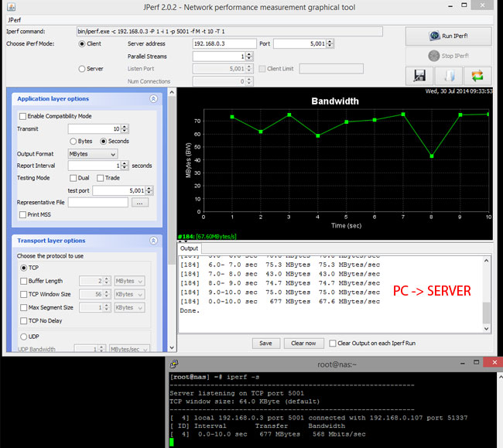This screenshot has height=448, width=503.
Task: Collapse the Application layer options panel
Action: click(x=154, y=99)
